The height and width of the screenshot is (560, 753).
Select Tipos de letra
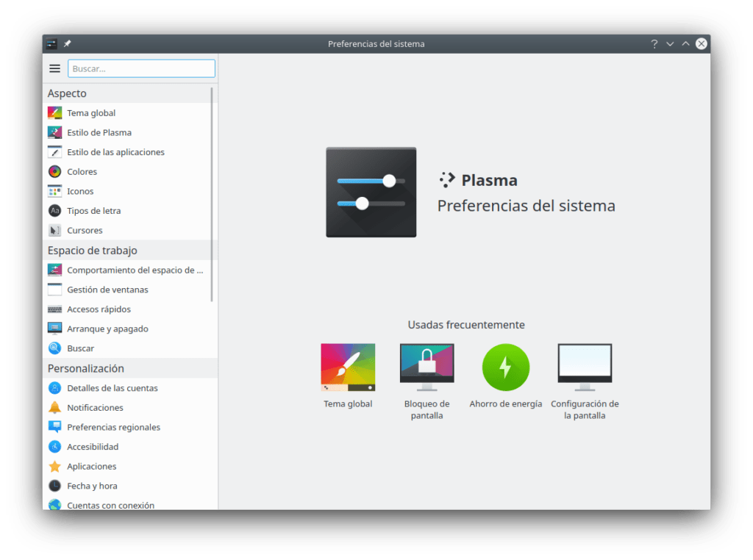(x=93, y=211)
